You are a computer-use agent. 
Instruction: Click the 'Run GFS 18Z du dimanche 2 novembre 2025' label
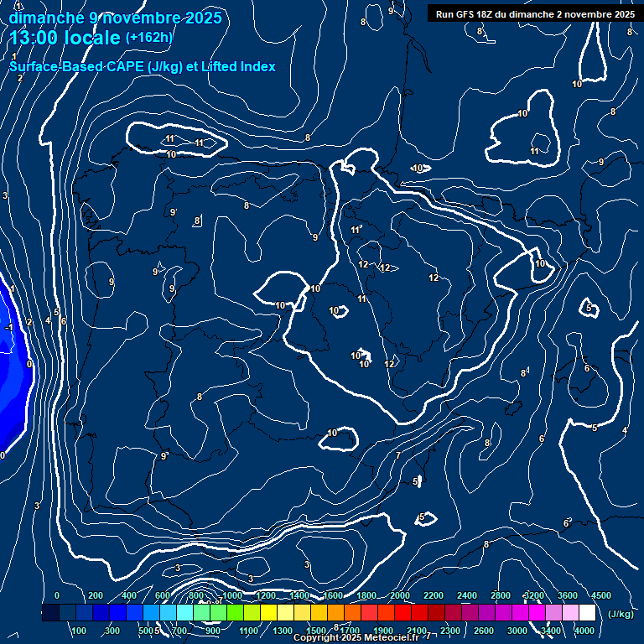pyautogui.click(x=535, y=14)
